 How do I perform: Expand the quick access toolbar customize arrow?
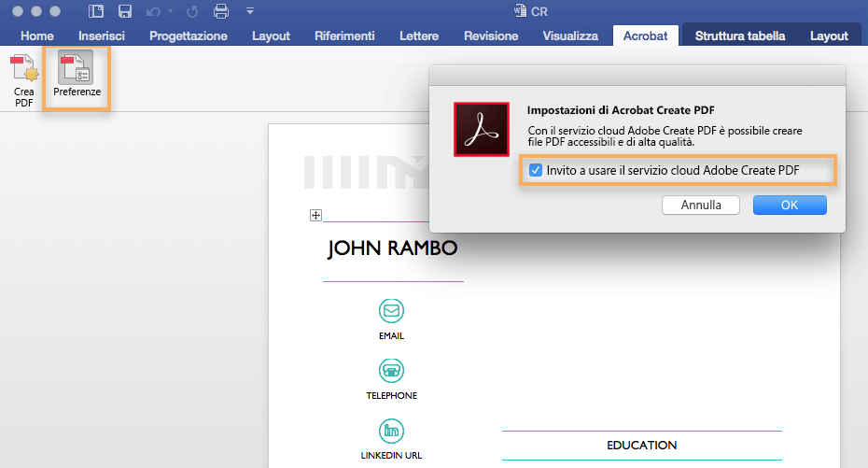tap(250, 11)
